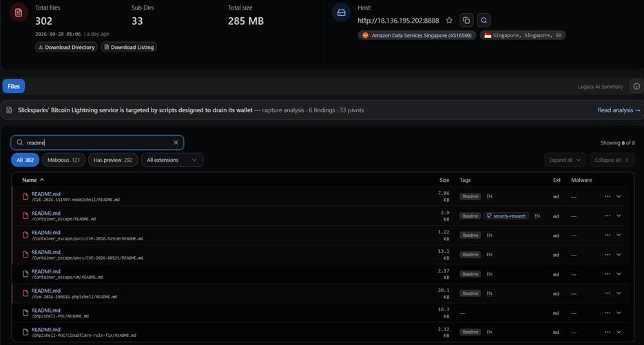The height and width of the screenshot is (345, 644).
Task: Click into the readme search field
Action: pos(97,143)
